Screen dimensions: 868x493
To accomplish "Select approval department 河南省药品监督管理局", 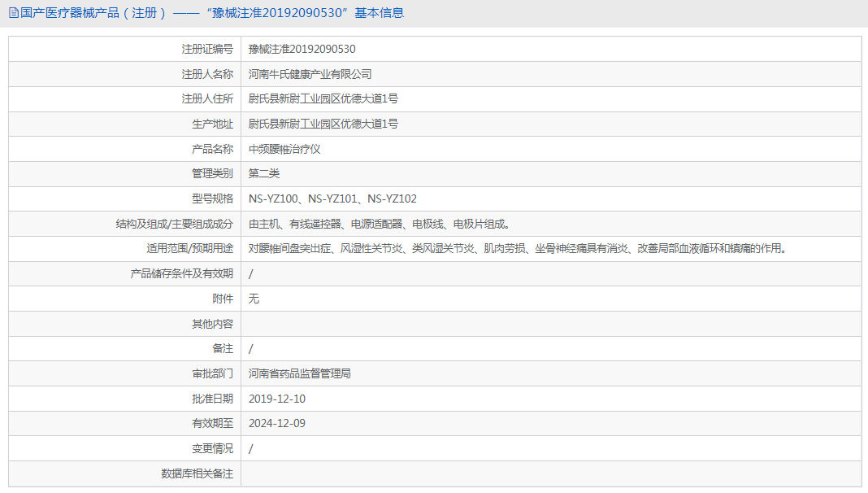I will [299, 374].
